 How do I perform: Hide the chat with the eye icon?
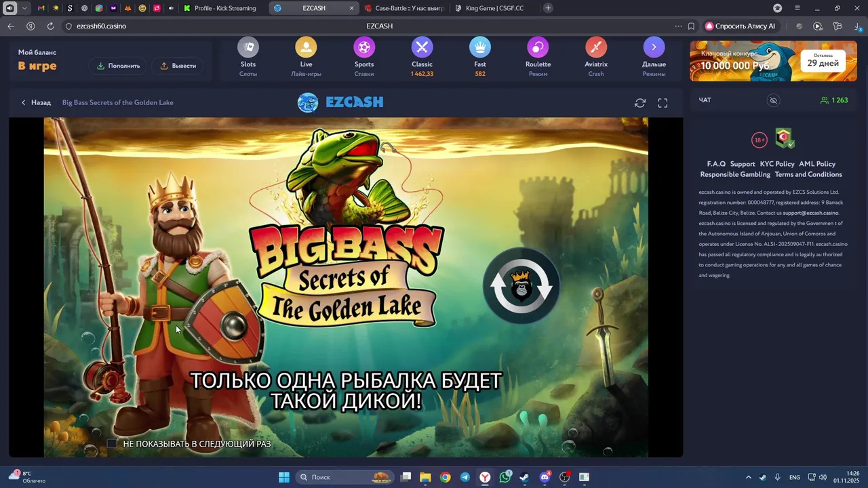pyautogui.click(x=773, y=100)
